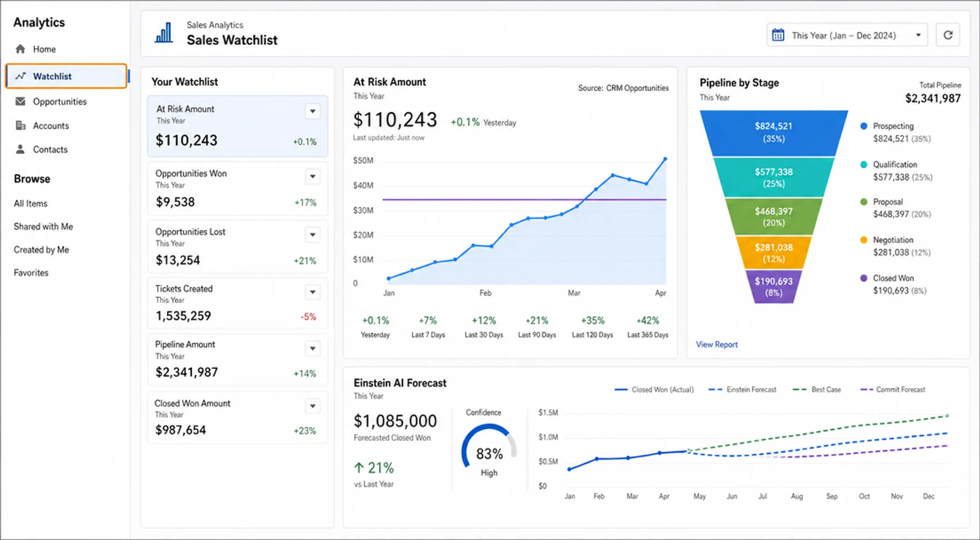Open the Opportunities Lost card dropdown
This screenshot has width=980, height=540.
coord(313,235)
